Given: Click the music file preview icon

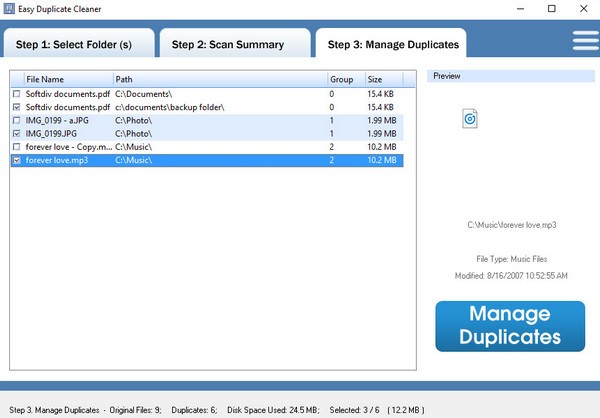Looking at the screenshot, I should [470, 119].
